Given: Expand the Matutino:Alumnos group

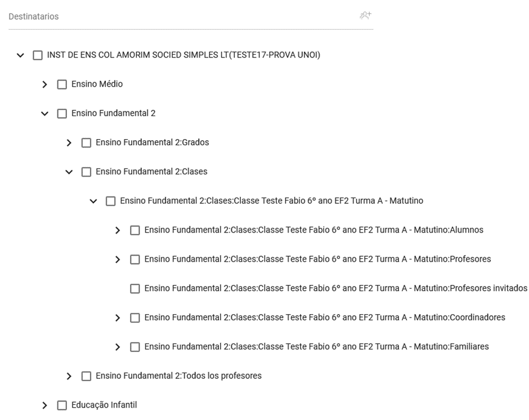Looking at the screenshot, I should point(118,230).
